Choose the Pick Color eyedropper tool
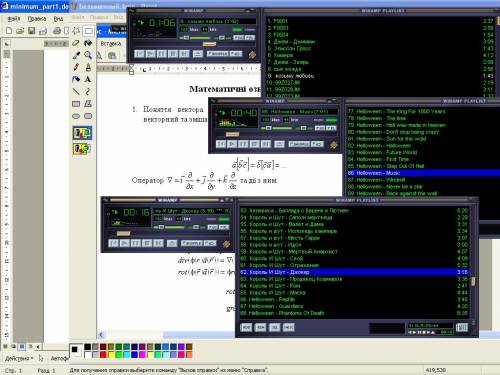Screen dimensions: 500x375 pos(76,55)
